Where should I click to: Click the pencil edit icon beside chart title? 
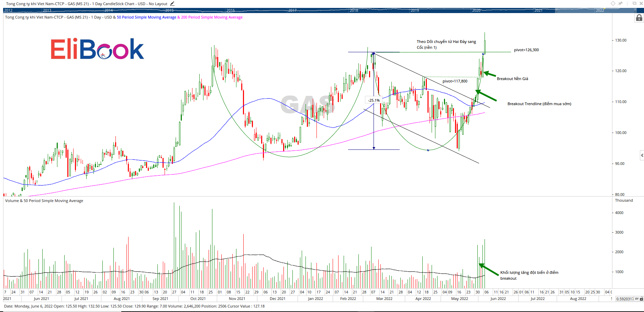tap(172, 4)
